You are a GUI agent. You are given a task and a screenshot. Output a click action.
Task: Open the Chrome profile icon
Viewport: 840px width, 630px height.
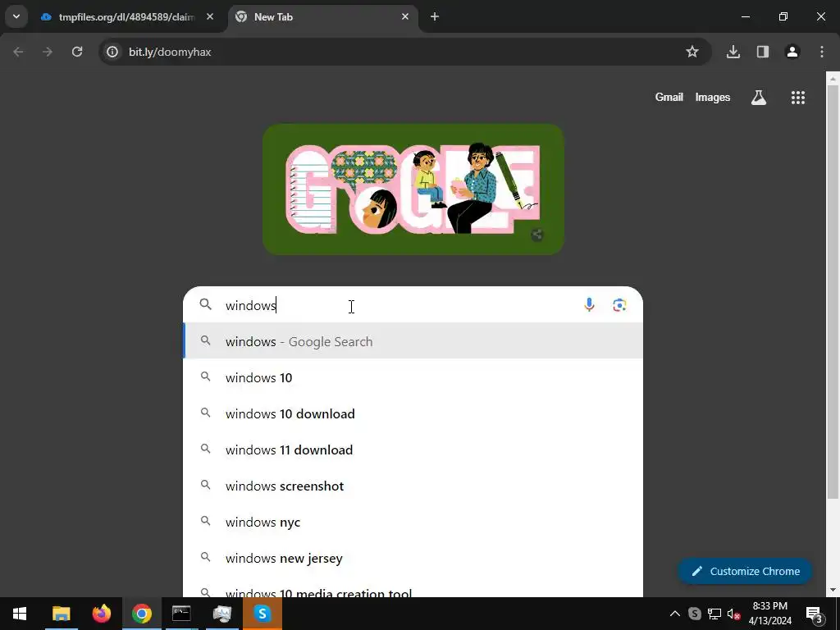point(792,52)
